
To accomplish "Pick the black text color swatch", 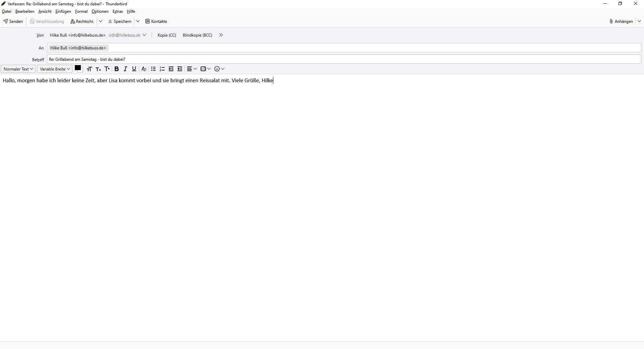I will click(x=77, y=68).
